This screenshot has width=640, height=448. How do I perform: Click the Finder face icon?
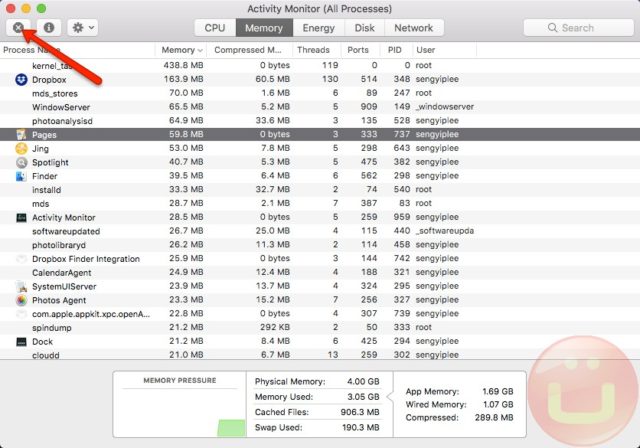tap(21, 176)
